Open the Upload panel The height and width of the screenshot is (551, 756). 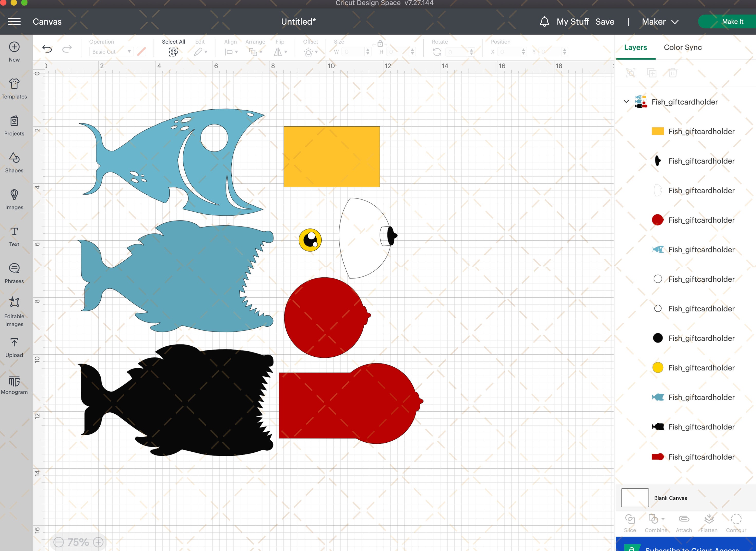14,347
